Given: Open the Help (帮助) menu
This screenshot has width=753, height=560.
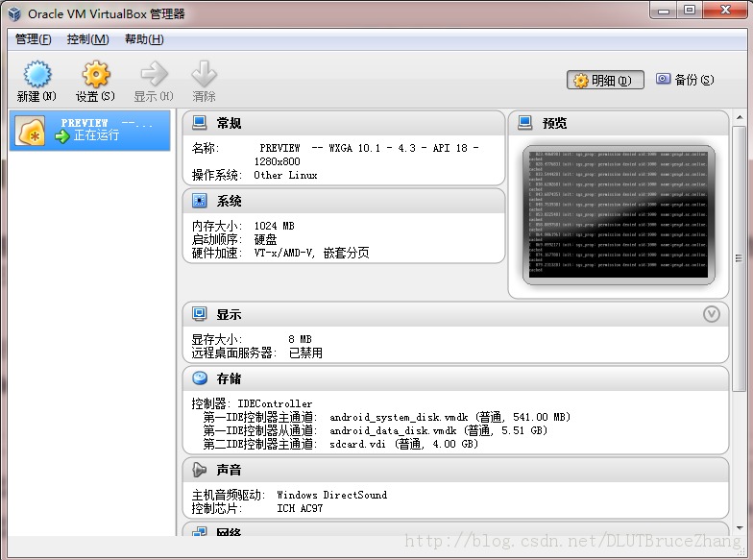Looking at the screenshot, I should [144, 39].
